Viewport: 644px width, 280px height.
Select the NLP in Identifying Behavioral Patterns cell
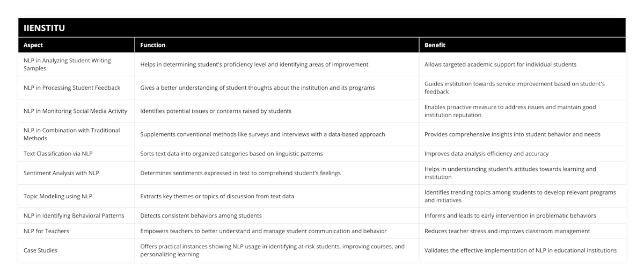point(74,216)
